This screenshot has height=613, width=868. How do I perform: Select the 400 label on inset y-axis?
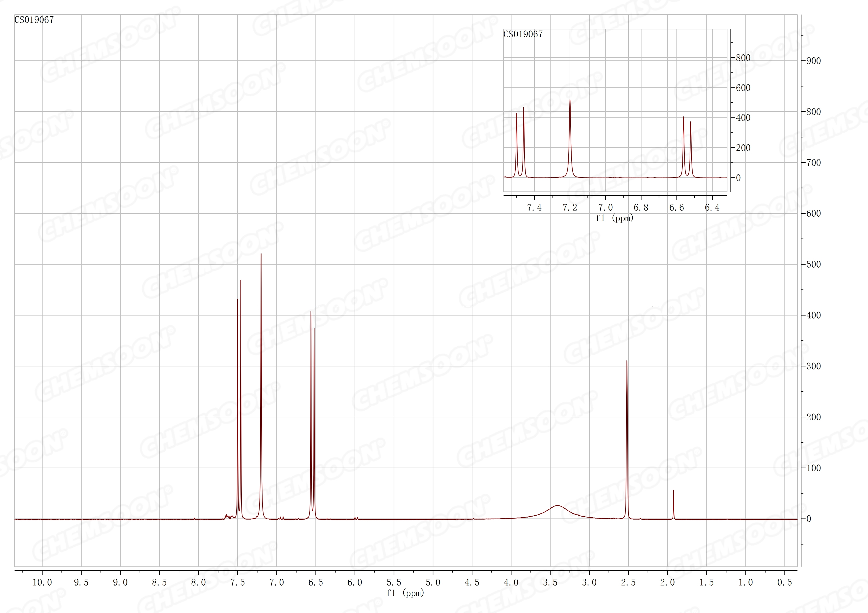point(743,118)
